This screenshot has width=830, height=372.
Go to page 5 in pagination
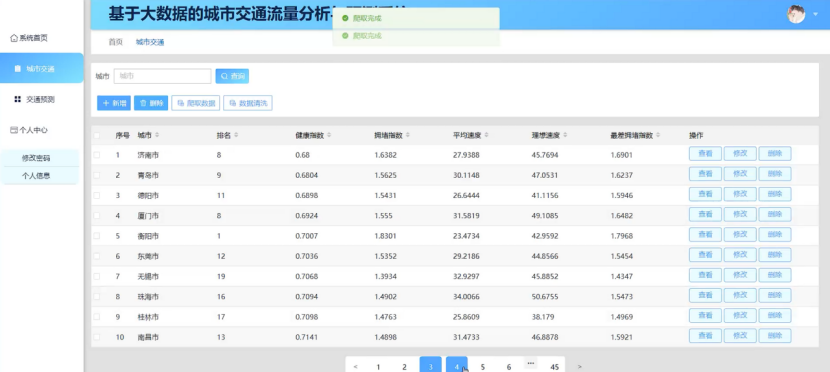pyautogui.click(x=483, y=366)
